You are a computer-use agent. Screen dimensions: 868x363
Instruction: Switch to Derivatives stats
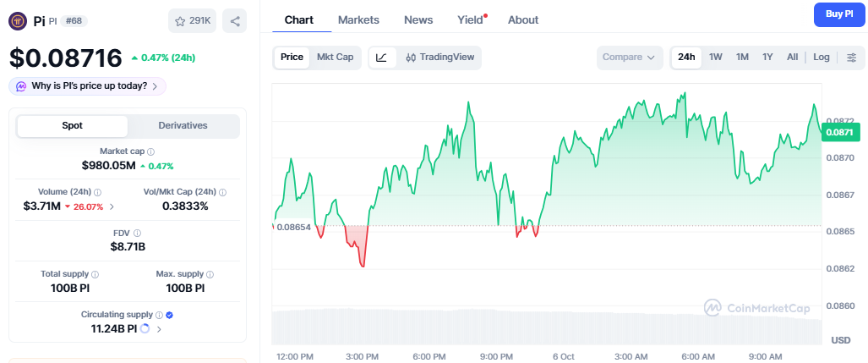coord(183,126)
